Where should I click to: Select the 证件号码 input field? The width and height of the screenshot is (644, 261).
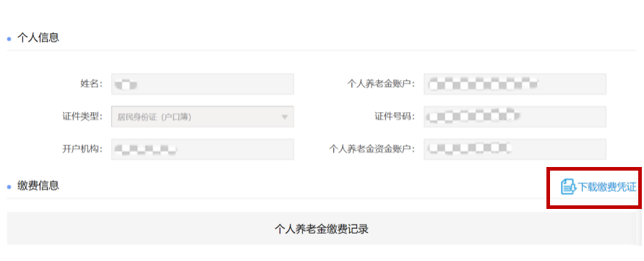click(515, 116)
